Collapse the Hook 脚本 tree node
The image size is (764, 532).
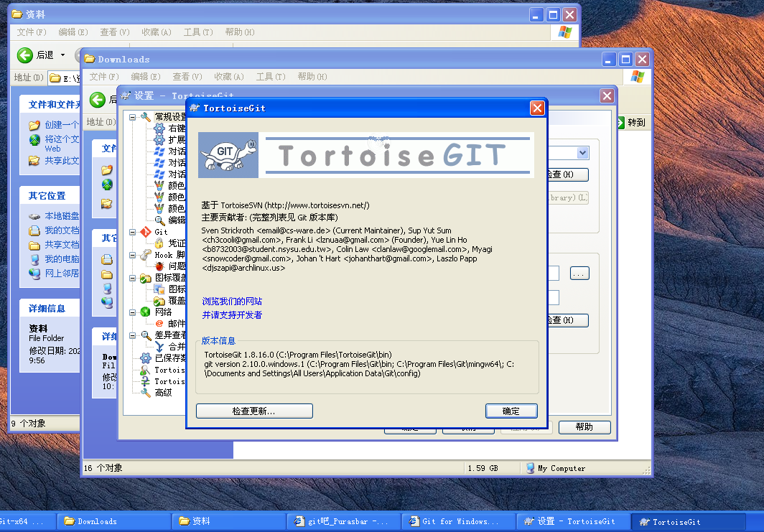(x=132, y=255)
